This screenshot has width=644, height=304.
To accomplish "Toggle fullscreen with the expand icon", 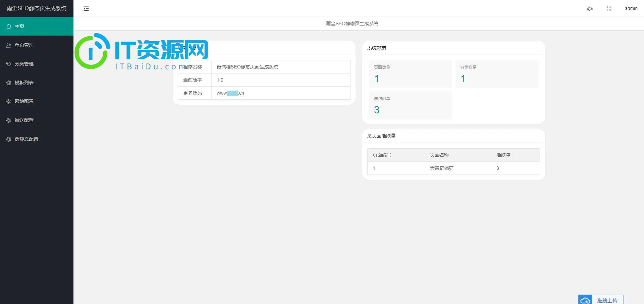I will (609, 9).
